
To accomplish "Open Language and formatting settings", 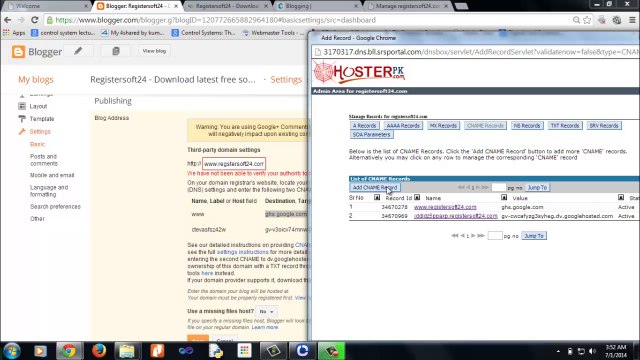I will coord(49,191).
